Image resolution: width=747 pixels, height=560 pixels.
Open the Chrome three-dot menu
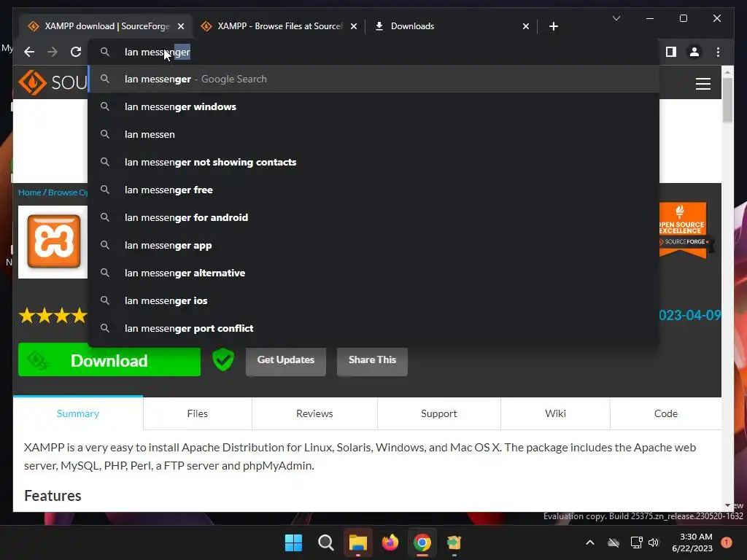[x=718, y=52]
